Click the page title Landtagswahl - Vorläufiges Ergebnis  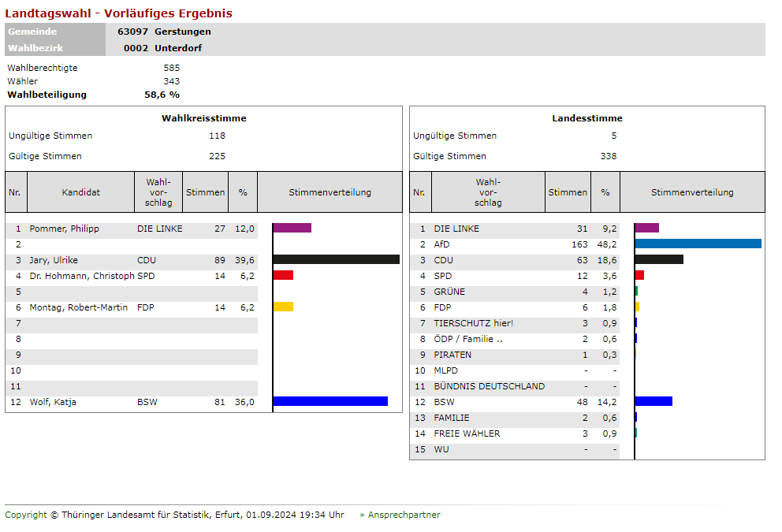118,13
